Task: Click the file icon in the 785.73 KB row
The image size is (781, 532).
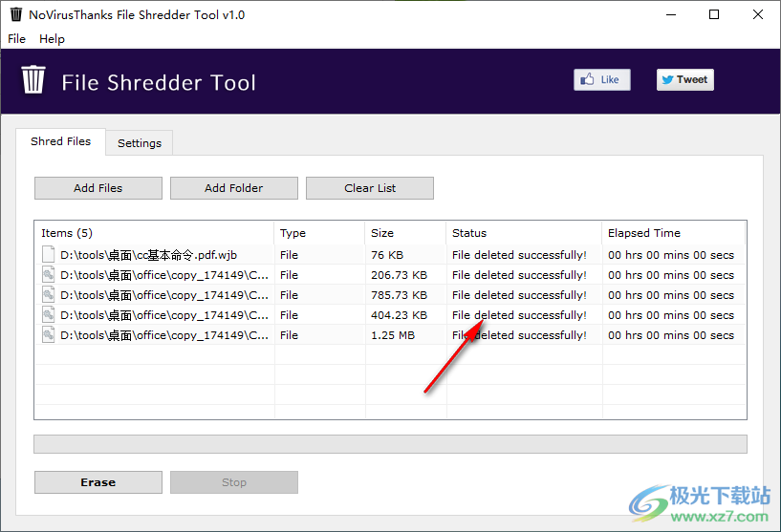Action: pyautogui.click(x=49, y=294)
